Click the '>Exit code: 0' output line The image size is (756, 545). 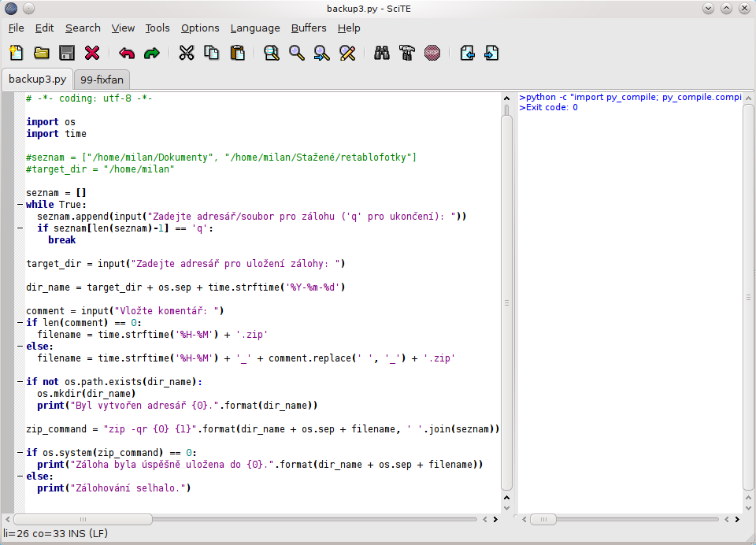(x=548, y=108)
